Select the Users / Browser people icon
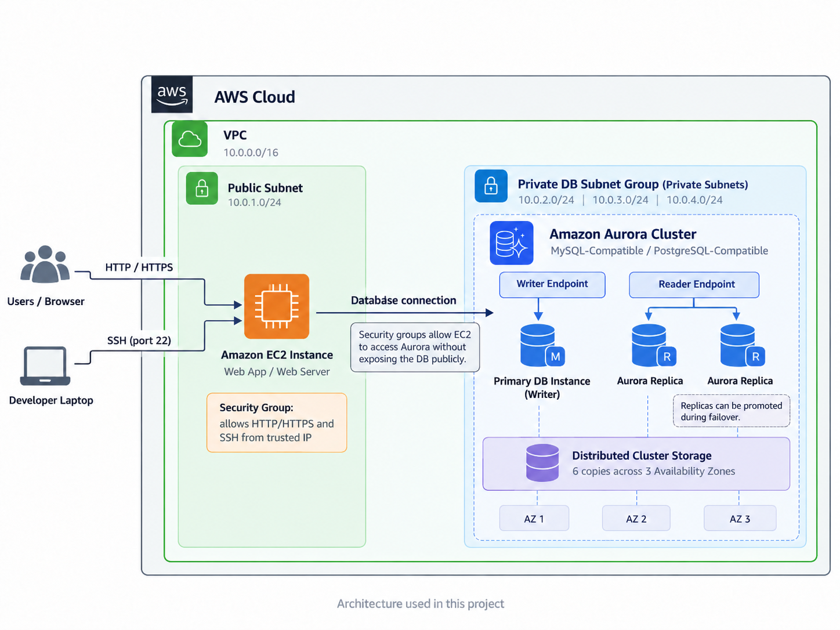The image size is (840, 630). [45, 265]
